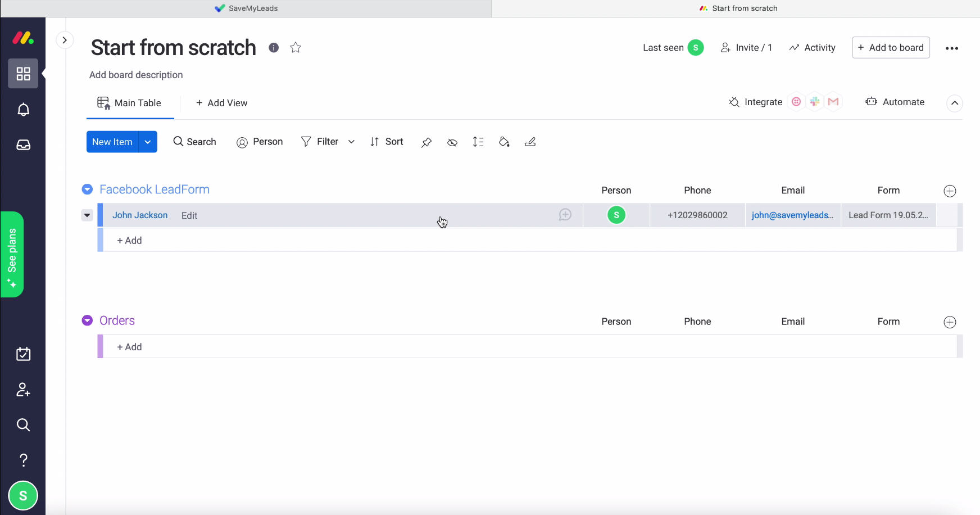The width and height of the screenshot is (980, 515).
Task: Click the Facebook LeadForm group color bar
Action: click(x=101, y=215)
